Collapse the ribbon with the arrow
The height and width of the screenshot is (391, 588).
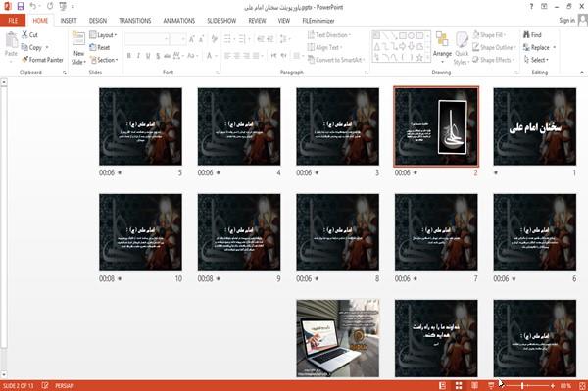pos(582,73)
